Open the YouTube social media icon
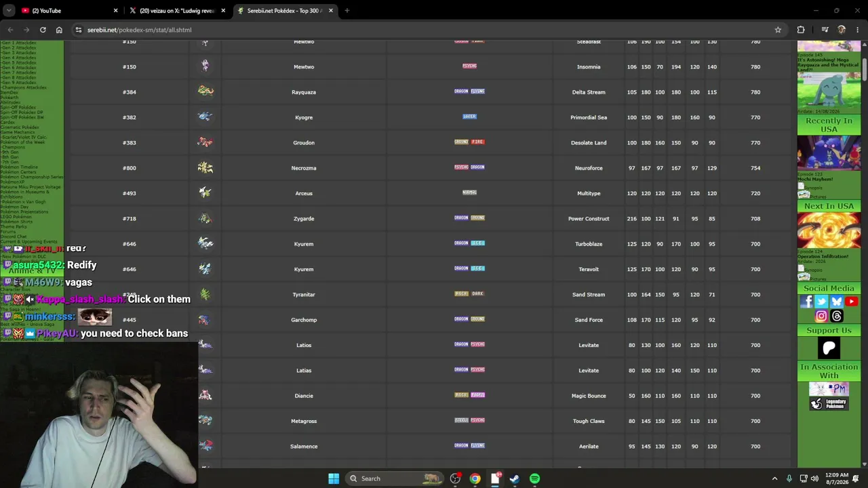 pos(851,302)
